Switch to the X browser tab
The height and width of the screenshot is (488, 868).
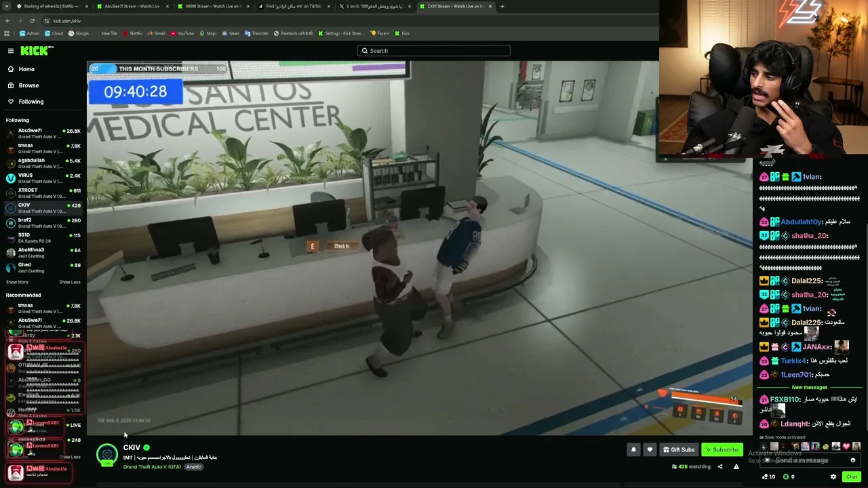pos(374,6)
